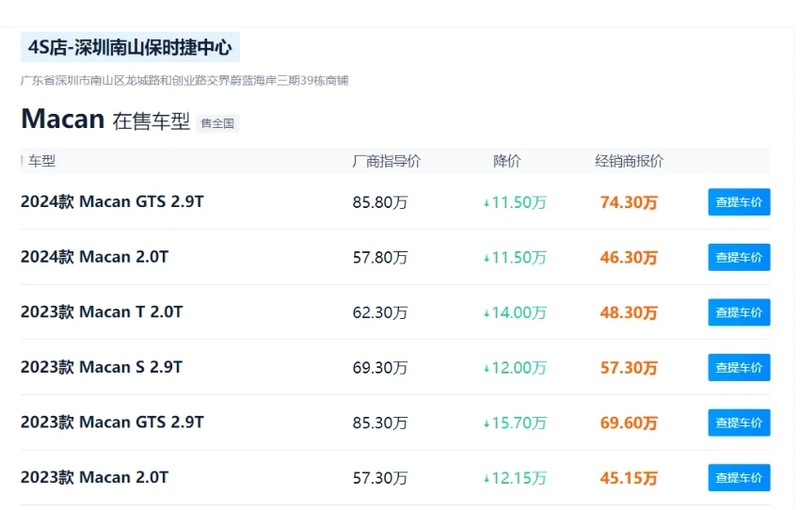Click the 74.30万 dealer price
The height and width of the screenshot is (510, 800).
pos(629,202)
